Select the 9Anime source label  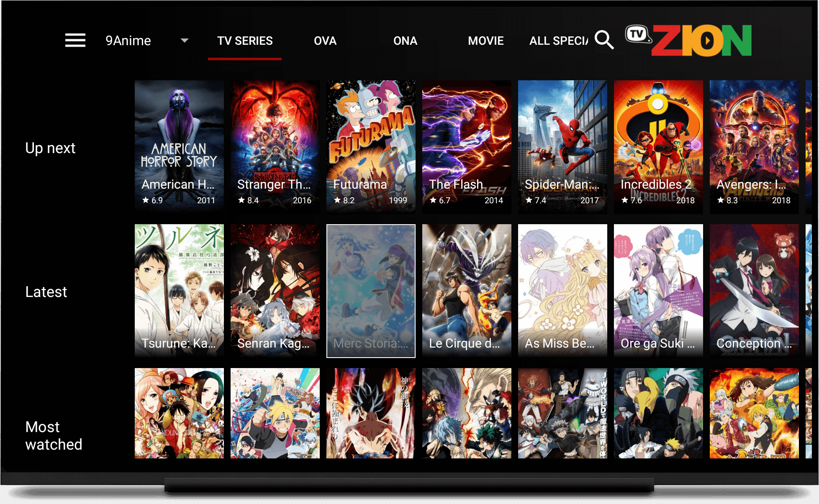click(x=128, y=41)
